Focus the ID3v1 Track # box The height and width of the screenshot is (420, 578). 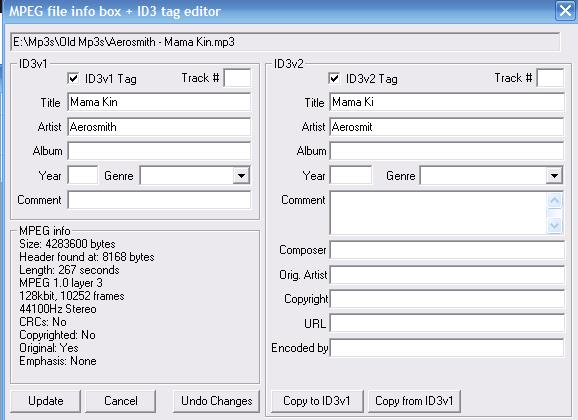237,78
